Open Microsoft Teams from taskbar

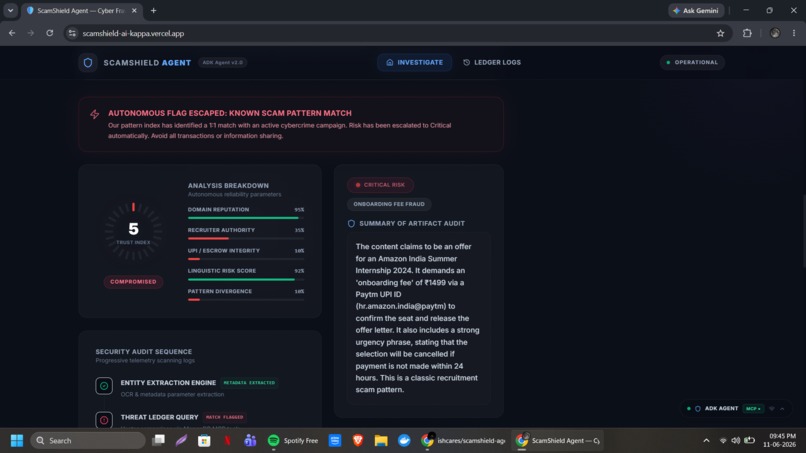[250, 441]
